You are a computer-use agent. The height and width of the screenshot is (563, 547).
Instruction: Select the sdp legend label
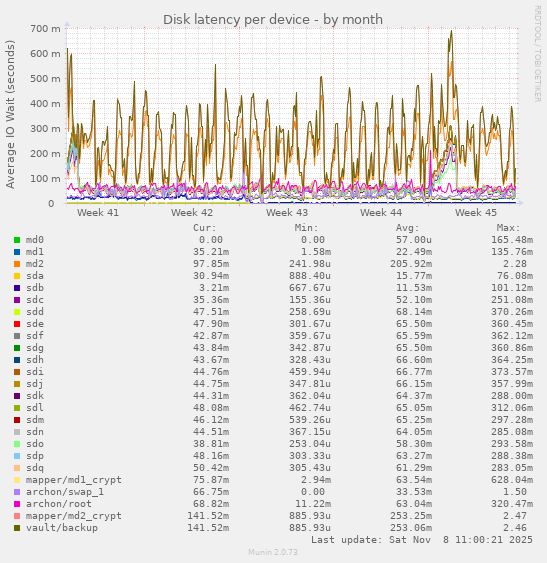35,456
